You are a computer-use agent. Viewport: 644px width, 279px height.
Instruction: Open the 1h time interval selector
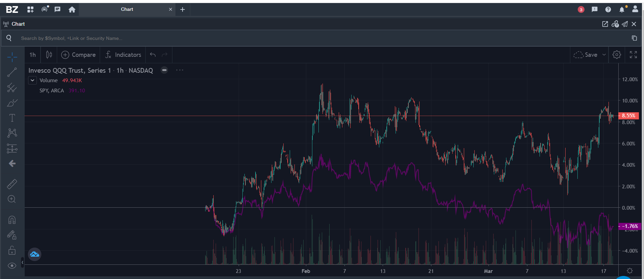pyautogui.click(x=32, y=55)
